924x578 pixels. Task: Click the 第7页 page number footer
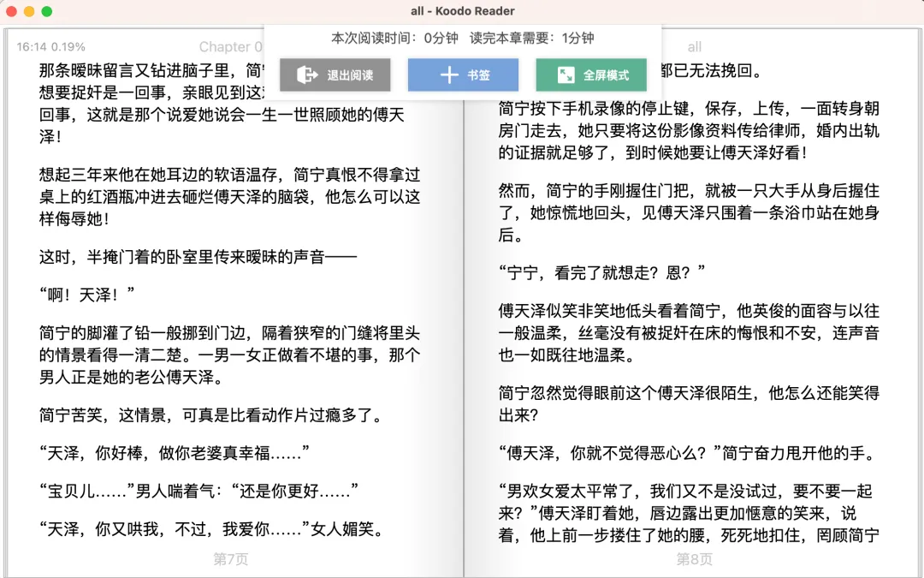230,558
